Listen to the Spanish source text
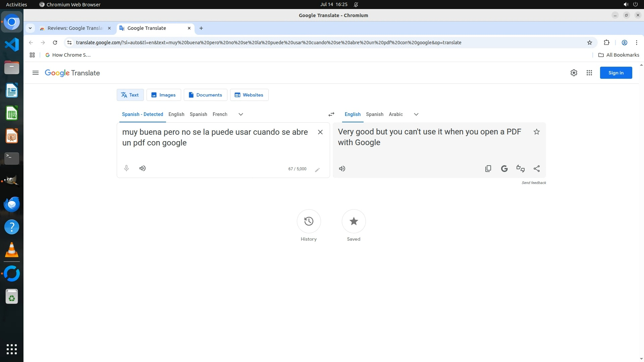Image resolution: width=644 pixels, height=362 pixels. click(143, 168)
